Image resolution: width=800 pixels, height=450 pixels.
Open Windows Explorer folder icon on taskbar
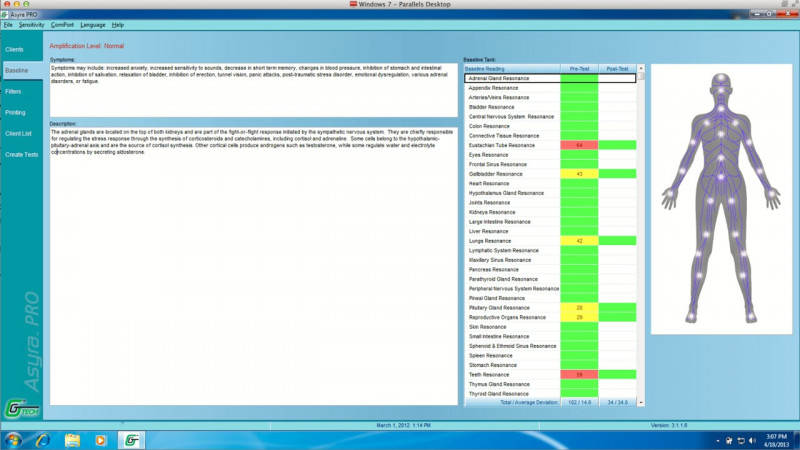pyautogui.click(x=72, y=440)
